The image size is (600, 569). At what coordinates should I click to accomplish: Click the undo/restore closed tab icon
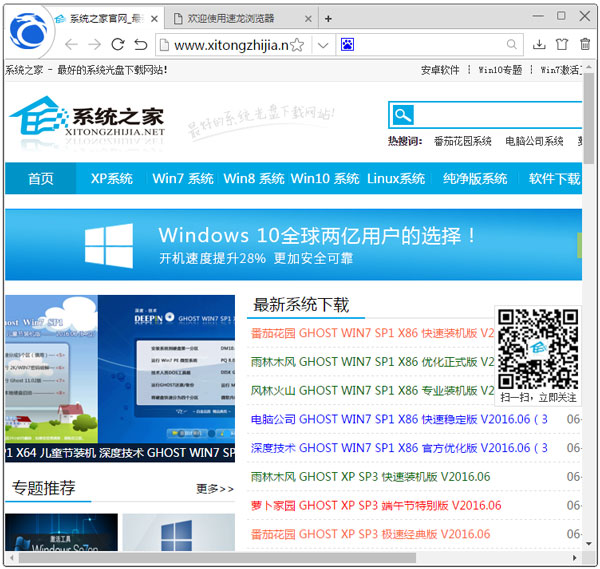pos(141,45)
